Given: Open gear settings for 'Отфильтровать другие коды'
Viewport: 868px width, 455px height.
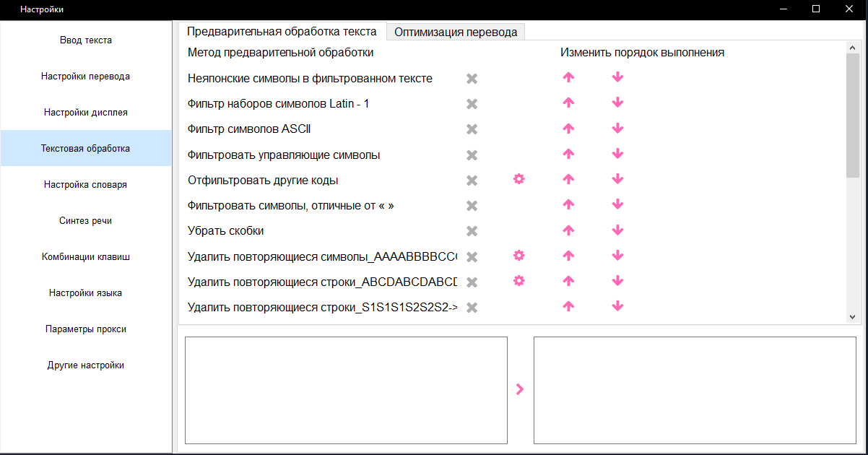Looking at the screenshot, I should point(518,178).
